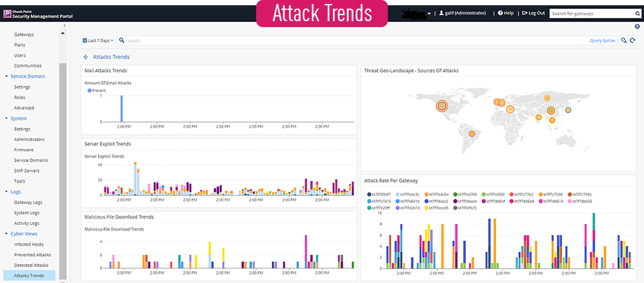Screen dimensions: 644x283
Task: Collapse the Service Domain section
Action: 6,76
